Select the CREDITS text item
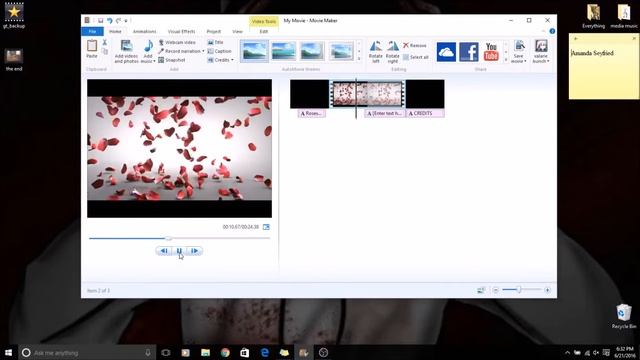 coord(424,113)
